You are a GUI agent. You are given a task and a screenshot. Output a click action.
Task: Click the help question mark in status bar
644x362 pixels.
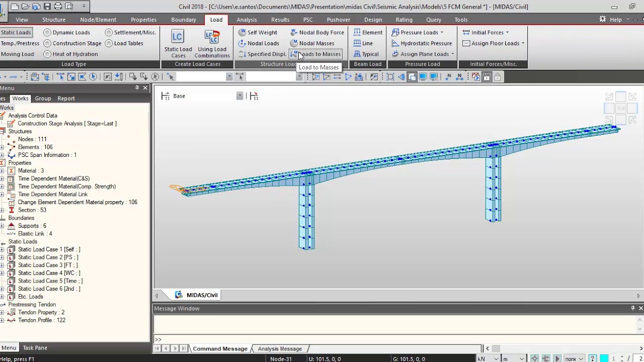click(x=593, y=358)
